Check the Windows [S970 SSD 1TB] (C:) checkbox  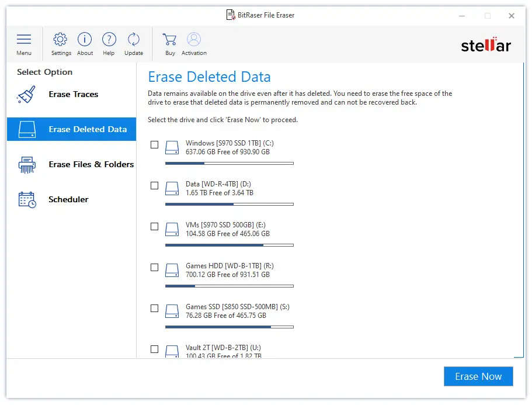click(x=154, y=144)
